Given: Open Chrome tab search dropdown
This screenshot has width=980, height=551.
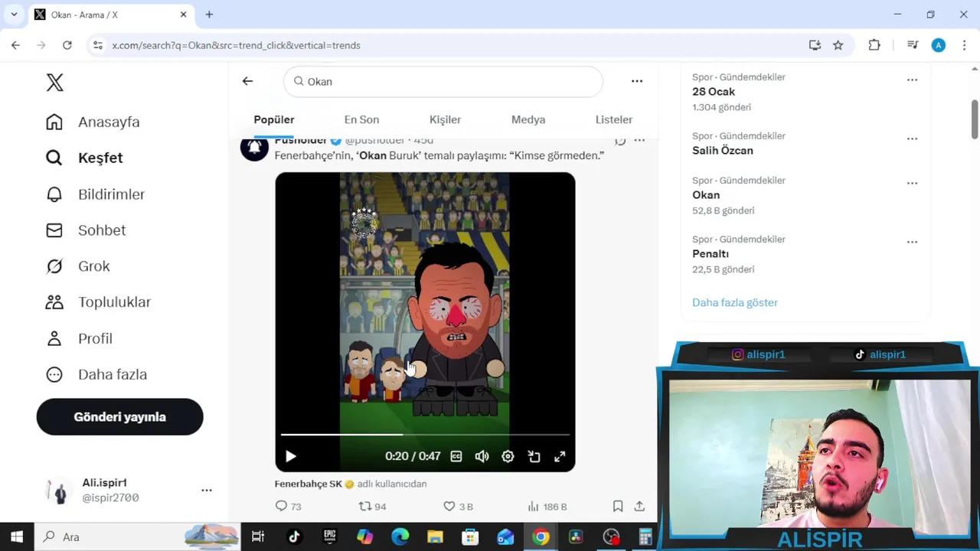Looking at the screenshot, I should (x=14, y=15).
